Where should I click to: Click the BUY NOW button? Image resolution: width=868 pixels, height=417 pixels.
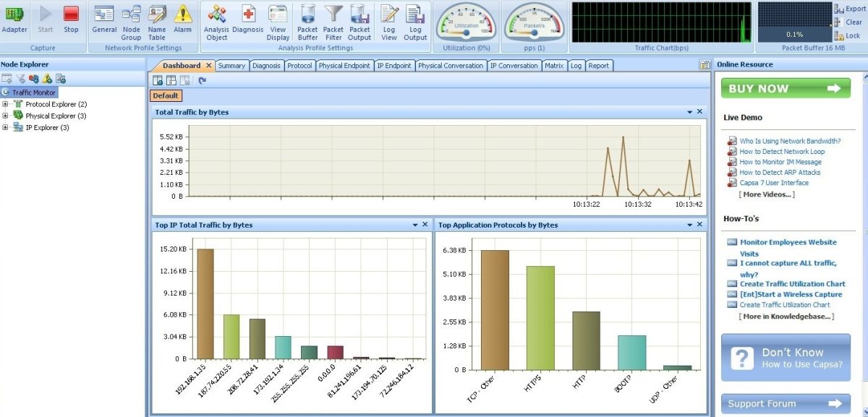click(x=786, y=88)
